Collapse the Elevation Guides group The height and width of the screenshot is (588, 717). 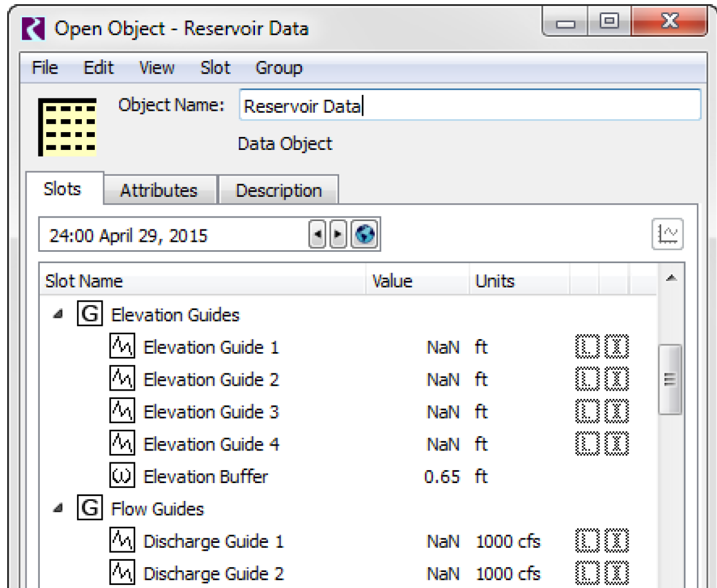(x=58, y=315)
